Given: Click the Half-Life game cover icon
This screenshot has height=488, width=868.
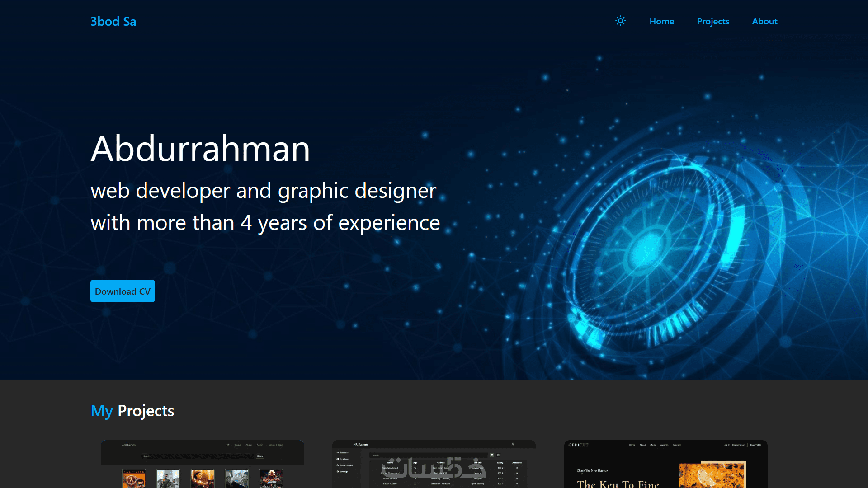Looking at the screenshot, I should tap(134, 479).
